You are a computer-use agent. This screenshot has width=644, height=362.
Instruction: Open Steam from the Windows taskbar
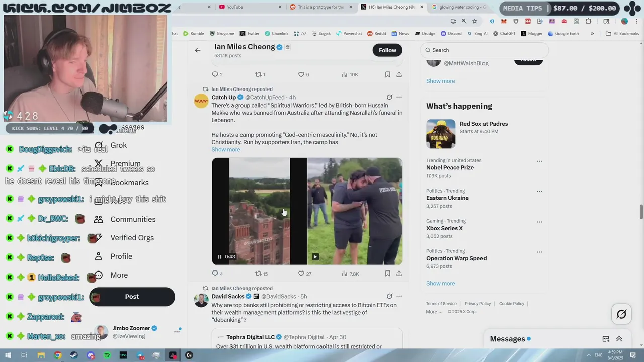click(74, 355)
